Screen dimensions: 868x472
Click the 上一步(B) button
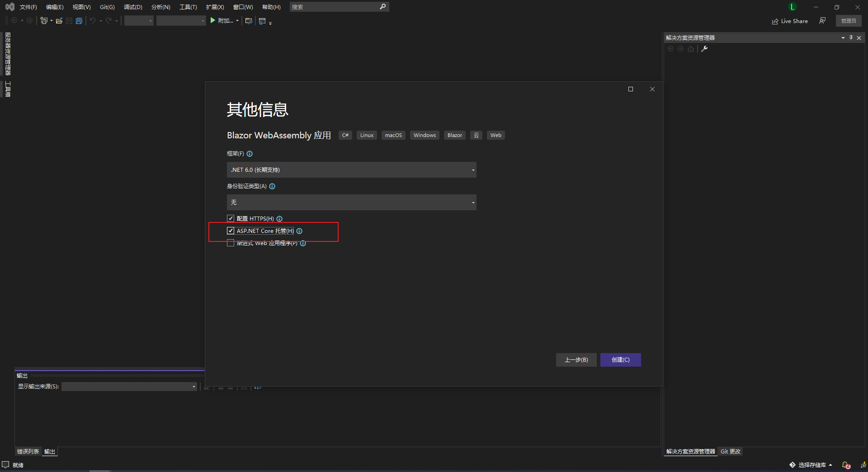[x=576, y=360]
